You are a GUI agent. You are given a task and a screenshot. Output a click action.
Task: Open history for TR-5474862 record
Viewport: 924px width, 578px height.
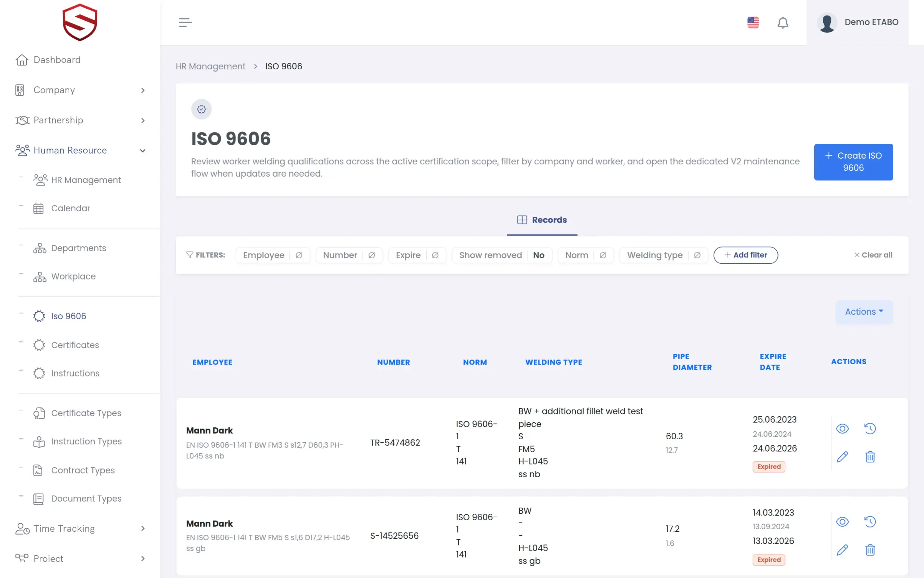870,428
